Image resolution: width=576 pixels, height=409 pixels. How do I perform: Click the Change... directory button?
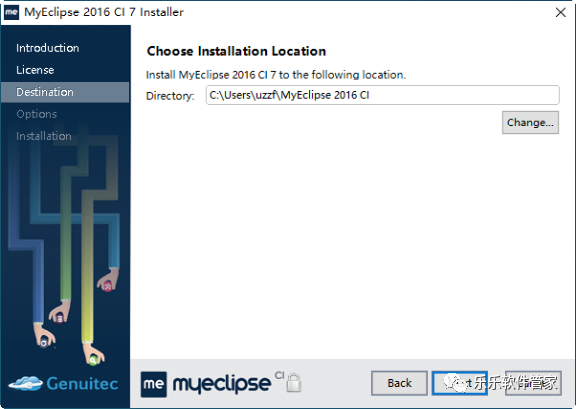(530, 122)
